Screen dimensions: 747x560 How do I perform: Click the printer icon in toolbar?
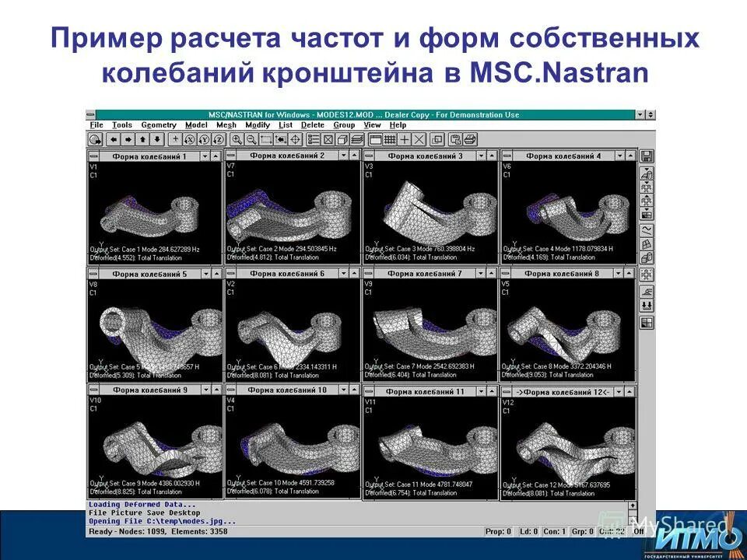coord(470,139)
